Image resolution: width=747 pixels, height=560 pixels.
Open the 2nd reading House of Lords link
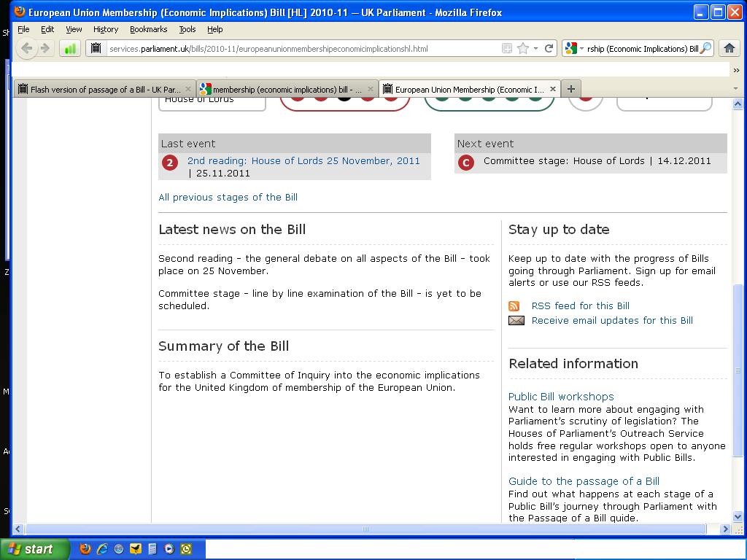point(303,160)
